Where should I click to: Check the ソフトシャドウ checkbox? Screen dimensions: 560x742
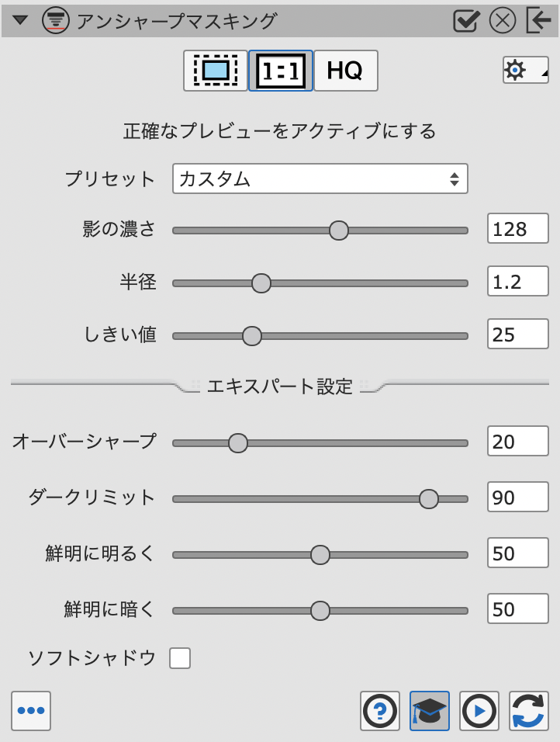[180, 659]
